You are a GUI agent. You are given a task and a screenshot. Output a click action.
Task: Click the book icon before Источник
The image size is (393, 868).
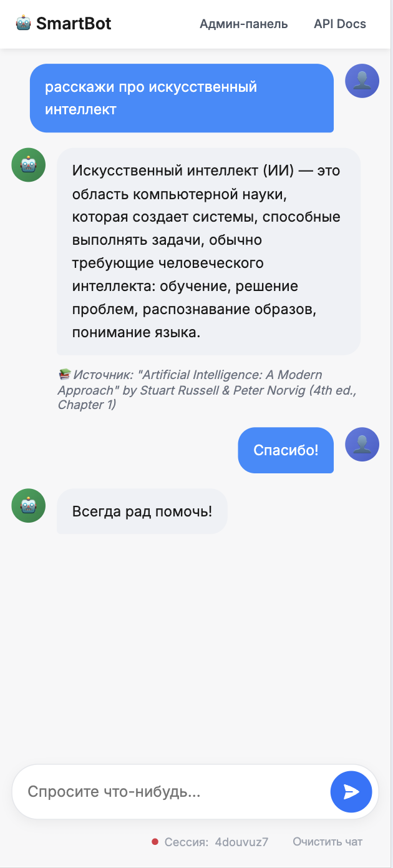[64, 375]
